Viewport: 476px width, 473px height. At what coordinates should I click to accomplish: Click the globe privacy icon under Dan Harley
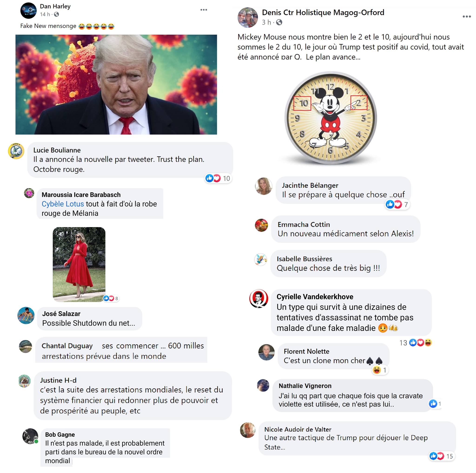(56, 14)
